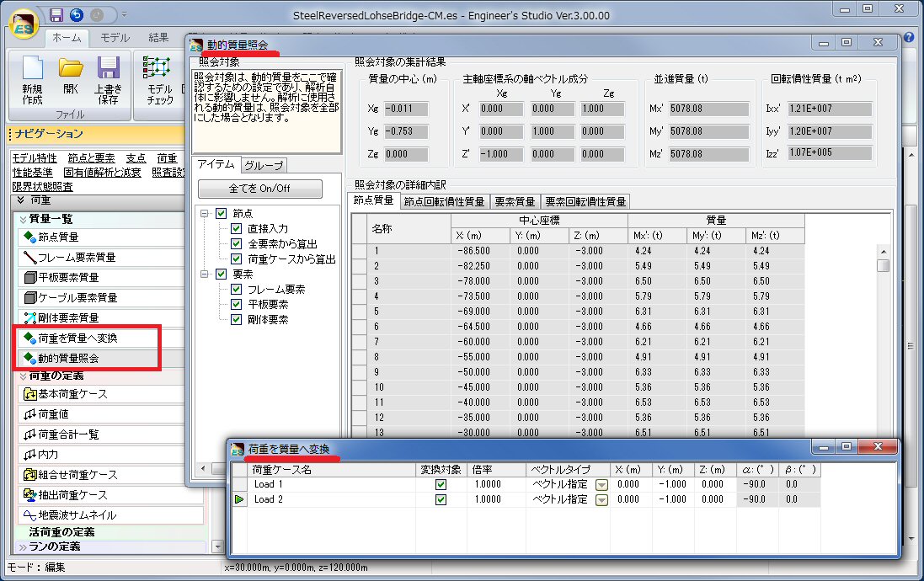Click the 全てを On/Off button
The width and height of the screenshot is (924, 581).
(260, 189)
